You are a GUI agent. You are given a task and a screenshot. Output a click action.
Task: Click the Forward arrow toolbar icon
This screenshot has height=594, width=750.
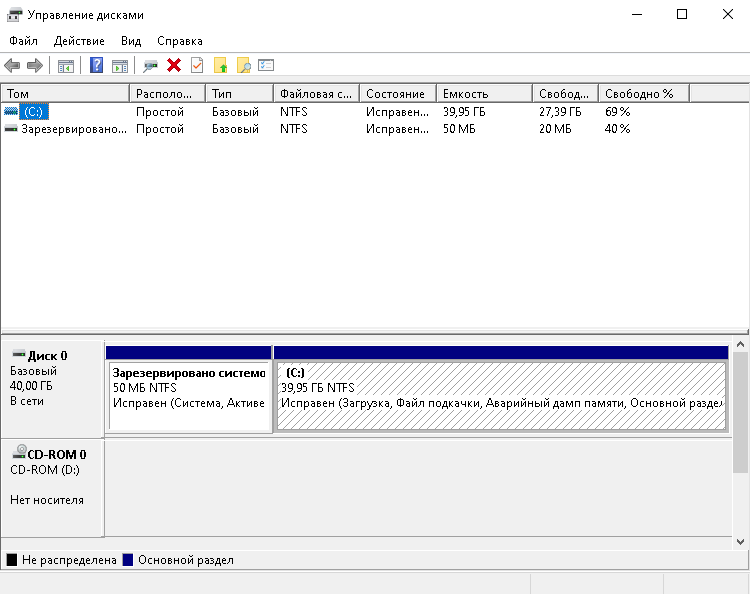coord(35,66)
